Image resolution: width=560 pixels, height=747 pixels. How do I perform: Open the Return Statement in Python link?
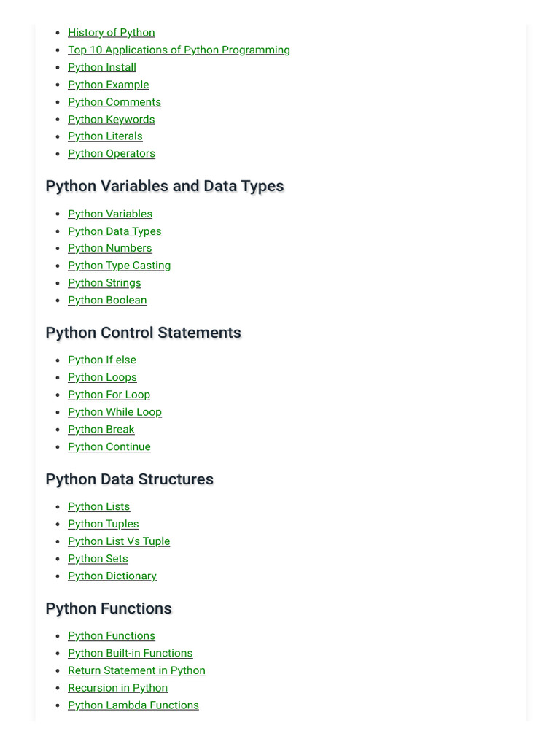point(136,671)
